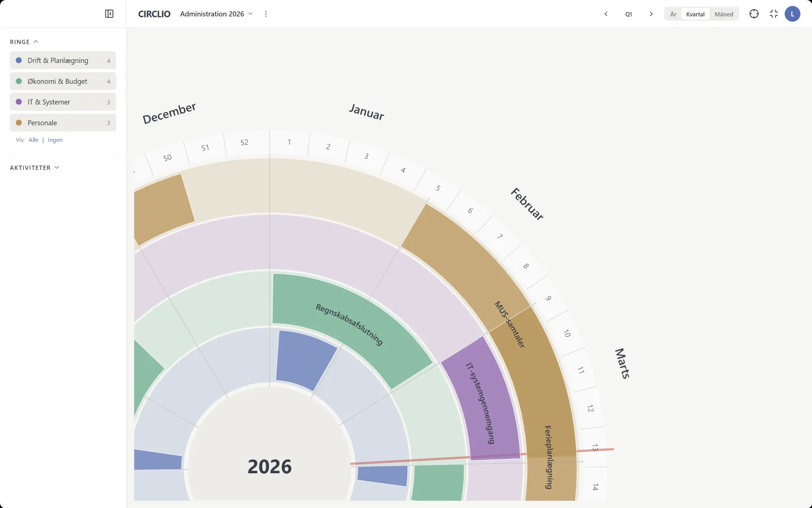Viewport: 812px width, 508px height.
Task: Toggle the Økonomi & Budget ring
Action: pos(63,81)
